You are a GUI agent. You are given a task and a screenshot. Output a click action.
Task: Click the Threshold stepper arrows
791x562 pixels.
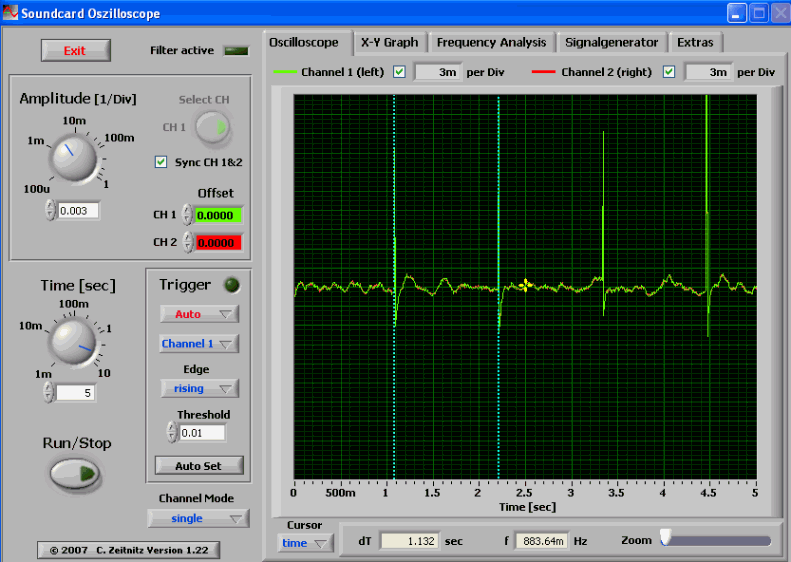pos(172,432)
